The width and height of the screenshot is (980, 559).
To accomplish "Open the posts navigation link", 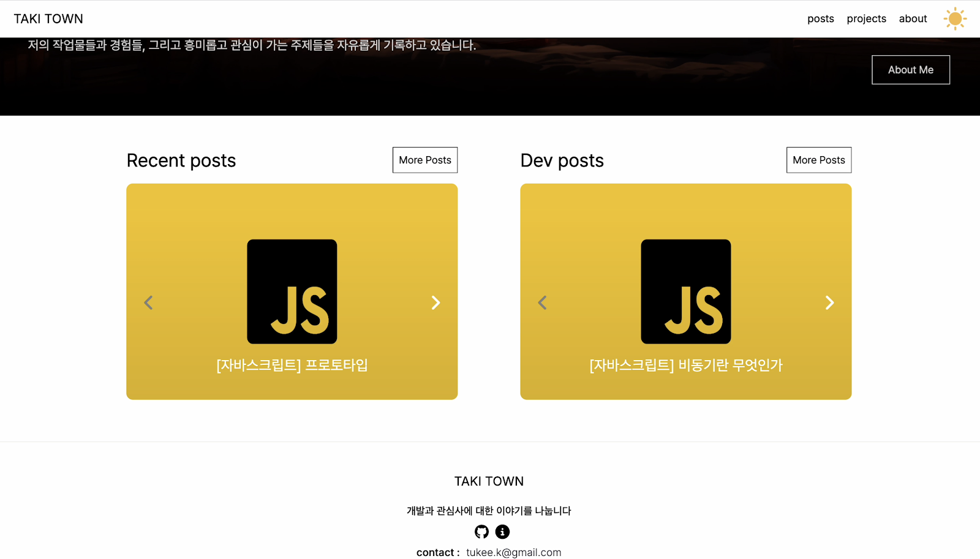I will (x=821, y=19).
